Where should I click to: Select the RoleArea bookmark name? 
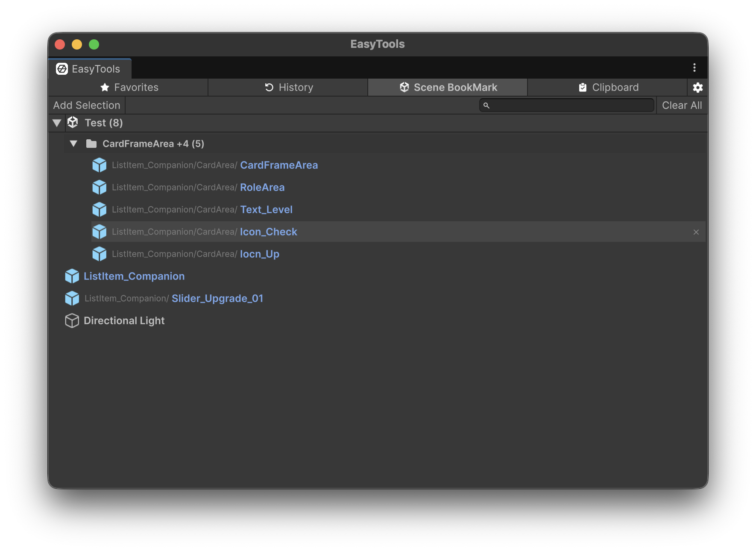click(x=262, y=187)
